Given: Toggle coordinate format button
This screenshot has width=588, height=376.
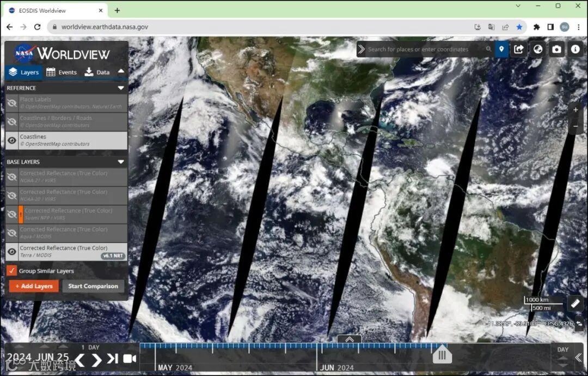Looking at the screenshot, I should 579,324.
